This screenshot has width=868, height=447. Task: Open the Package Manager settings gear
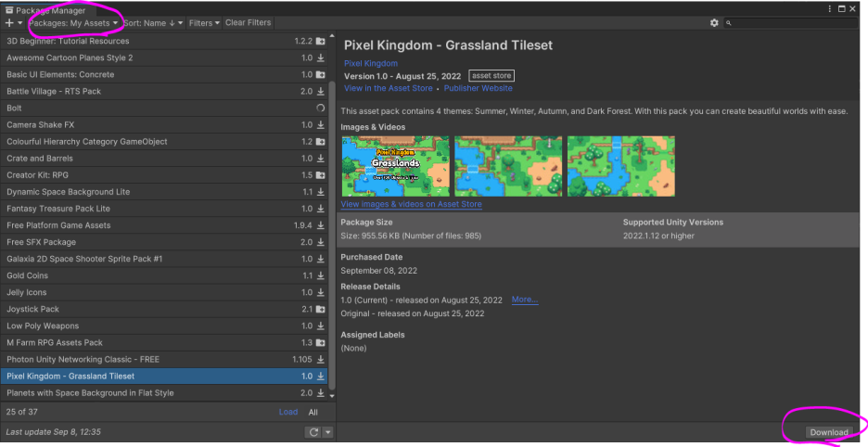click(714, 22)
